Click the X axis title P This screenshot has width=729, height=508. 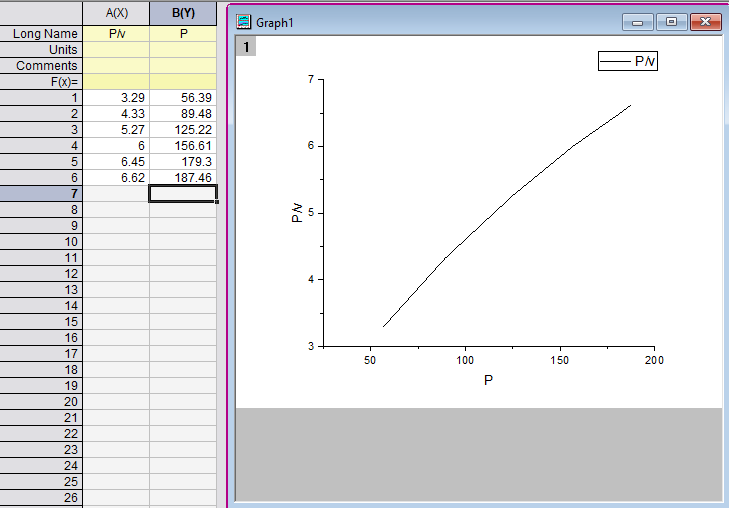[488, 380]
